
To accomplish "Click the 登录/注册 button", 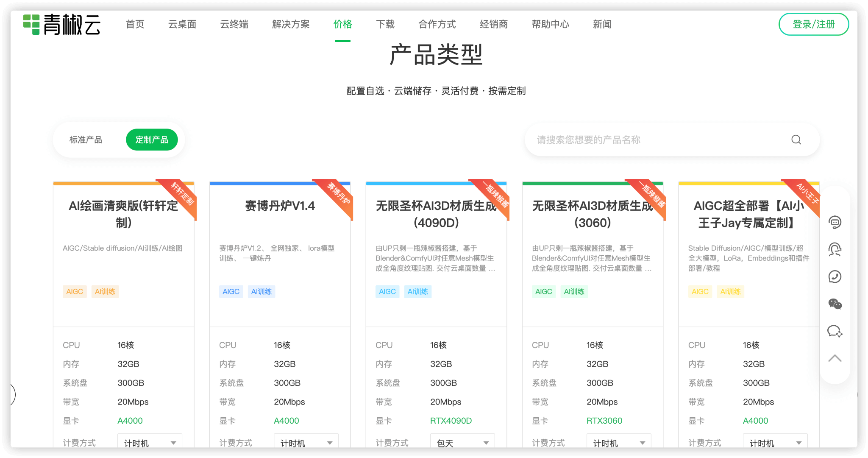I will coord(814,24).
